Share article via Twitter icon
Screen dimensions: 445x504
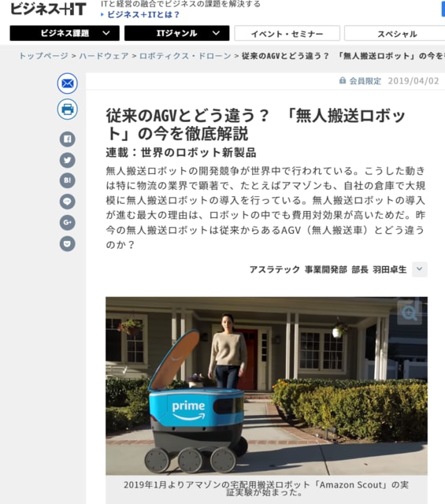click(67, 160)
